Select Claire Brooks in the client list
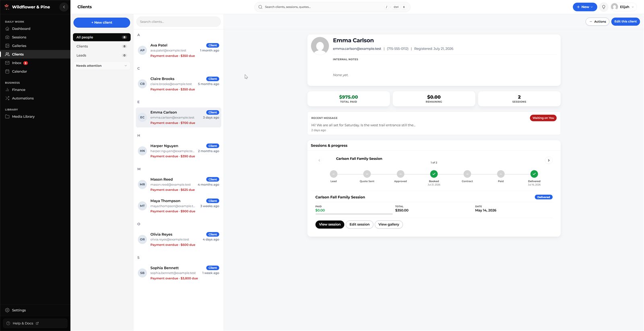Screen dimensions: 644x331 pyautogui.click(x=179, y=84)
